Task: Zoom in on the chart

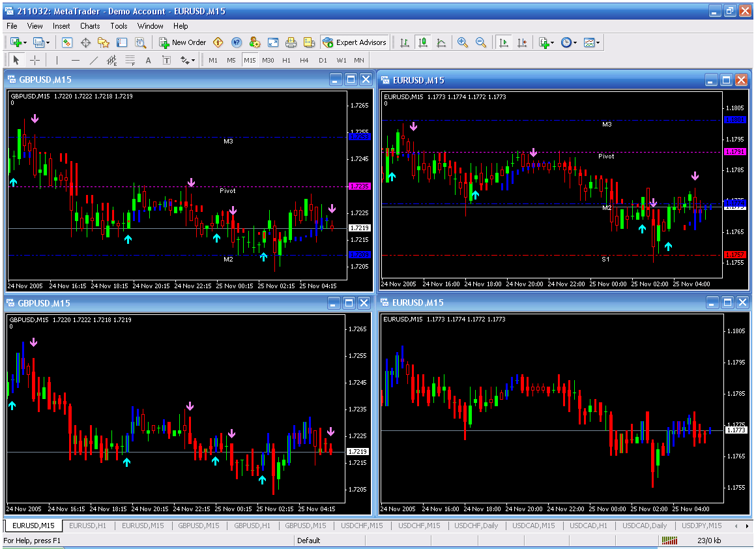Action: pyautogui.click(x=462, y=42)
